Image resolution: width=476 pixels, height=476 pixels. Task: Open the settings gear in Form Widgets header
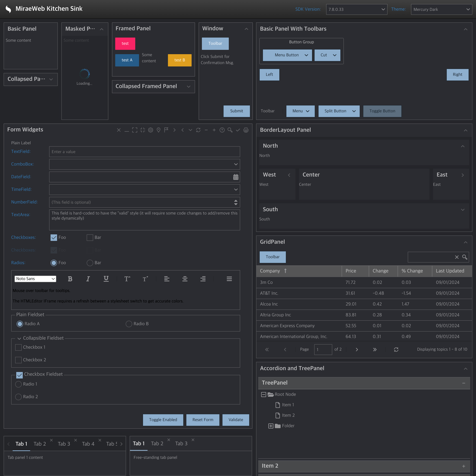tap(151, 130)
